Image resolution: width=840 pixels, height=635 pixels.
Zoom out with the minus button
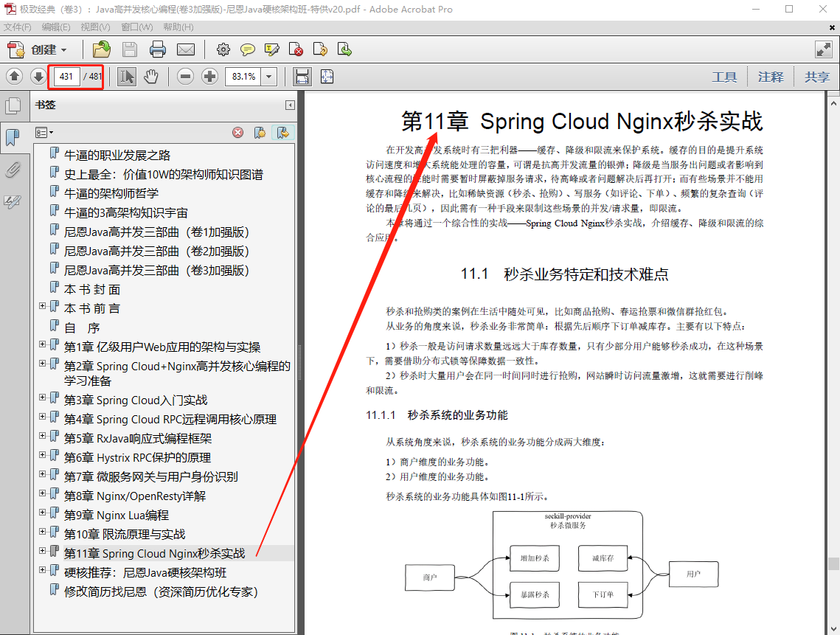[185, 77]
